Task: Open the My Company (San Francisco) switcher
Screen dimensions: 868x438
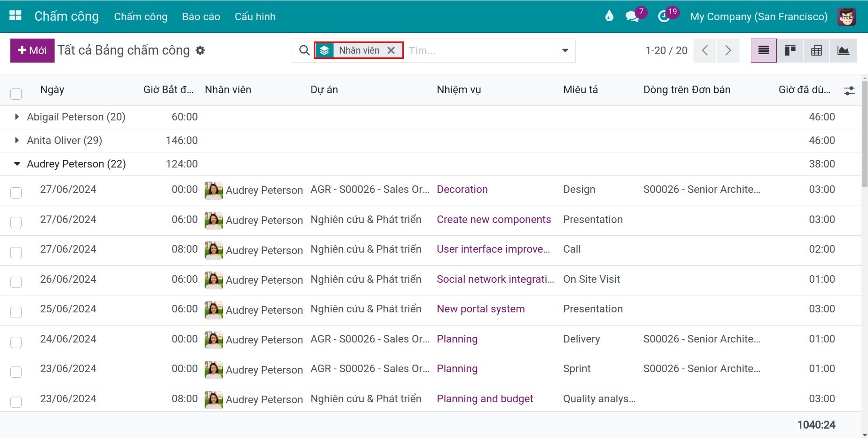Action: tap(758, 16)
